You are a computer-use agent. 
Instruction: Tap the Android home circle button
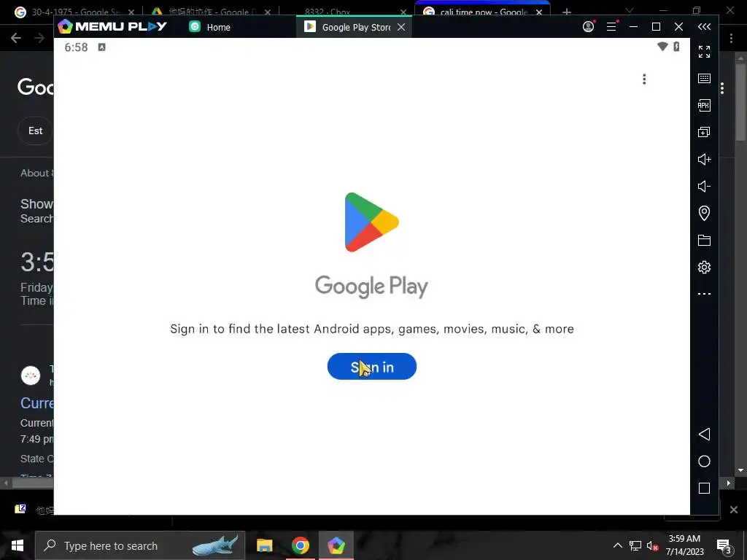(x=704, y=461)
